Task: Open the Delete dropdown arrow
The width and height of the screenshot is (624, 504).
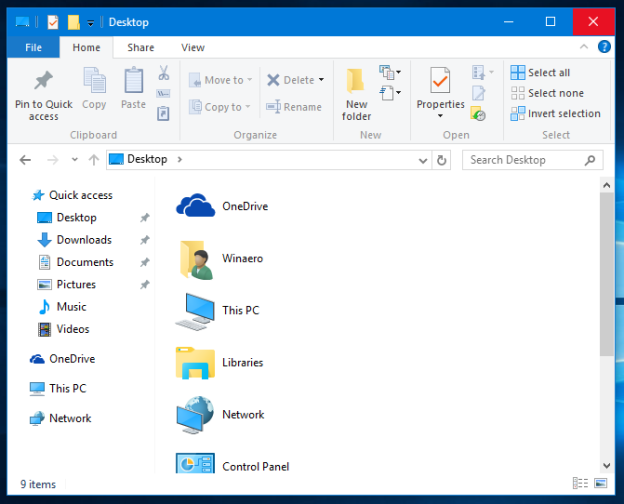Action: pos(321,80)
